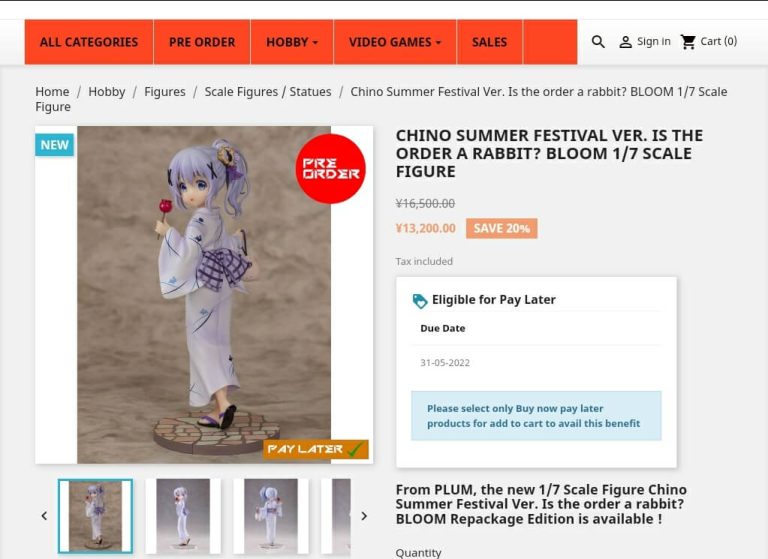The width and height of the screenshot is (768, 559).
Task: Go to Figures breadcrumb link
Action: [x=165, y=92]
